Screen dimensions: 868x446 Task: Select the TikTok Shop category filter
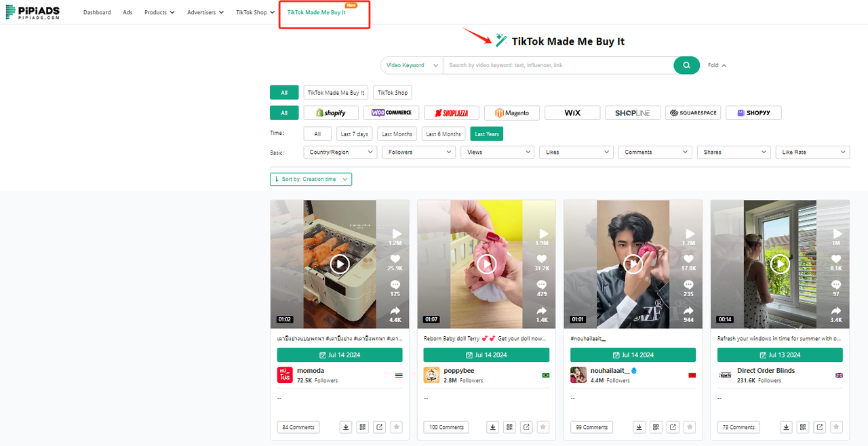pyautogui.click(x=393, y=93)
